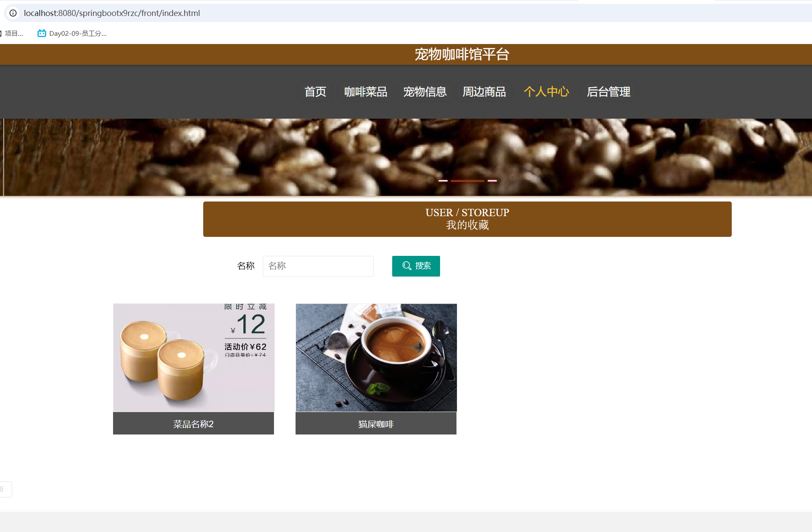The height and width of the screenshot is (532, 812).
Task: Open the 菜品名称2 product thumbnail
Action: [x=193, y=357]
